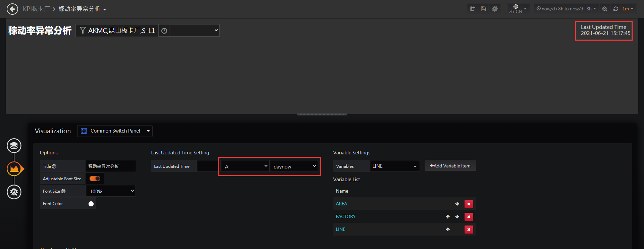Go back using the arrow icon
This screenshot has height=249, width=644.
coord(12,9)
